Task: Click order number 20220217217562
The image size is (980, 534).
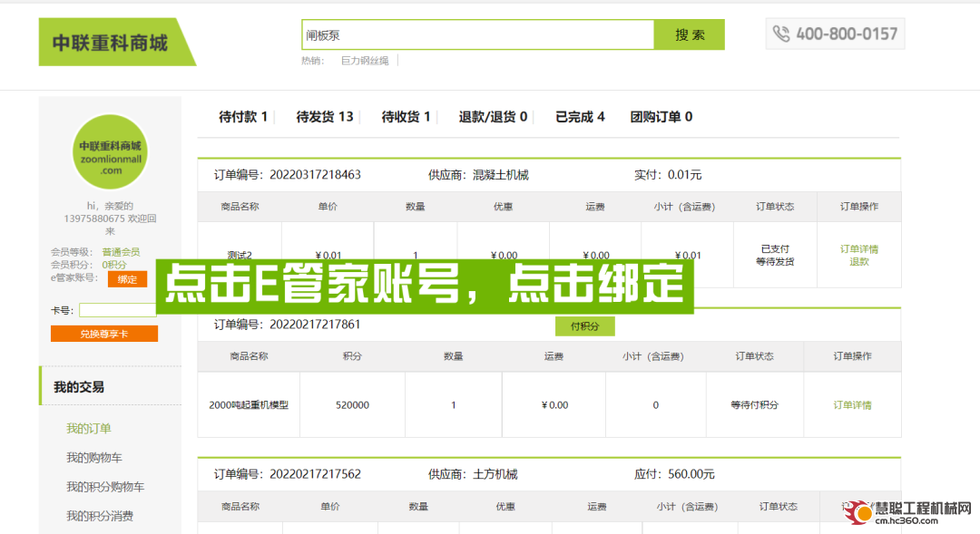Action: click(x=315, y=474)
